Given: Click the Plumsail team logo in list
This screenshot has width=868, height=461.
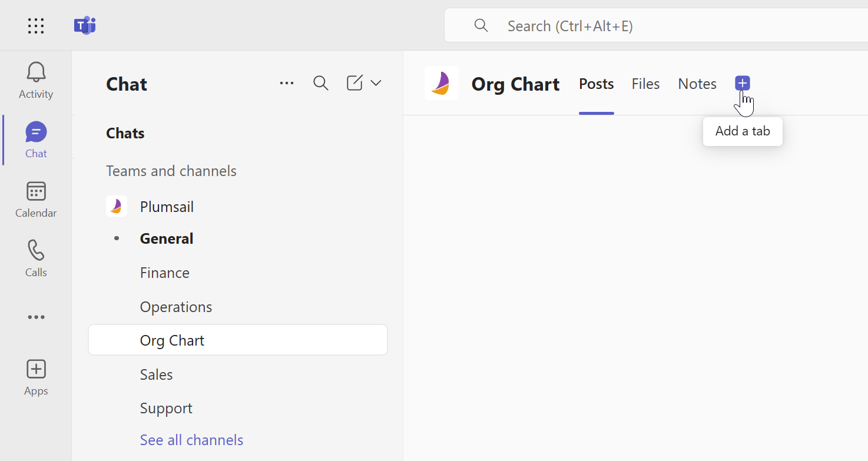Looking at the screenshot, I should coord(117,206).
